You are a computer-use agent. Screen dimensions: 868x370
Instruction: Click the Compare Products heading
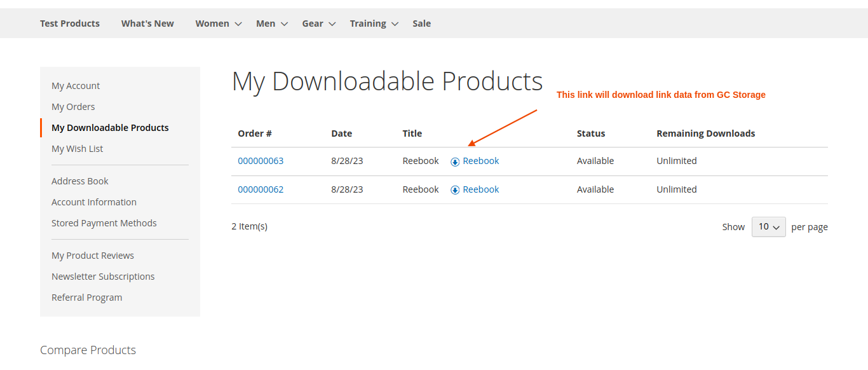click(x=88, y=350)
